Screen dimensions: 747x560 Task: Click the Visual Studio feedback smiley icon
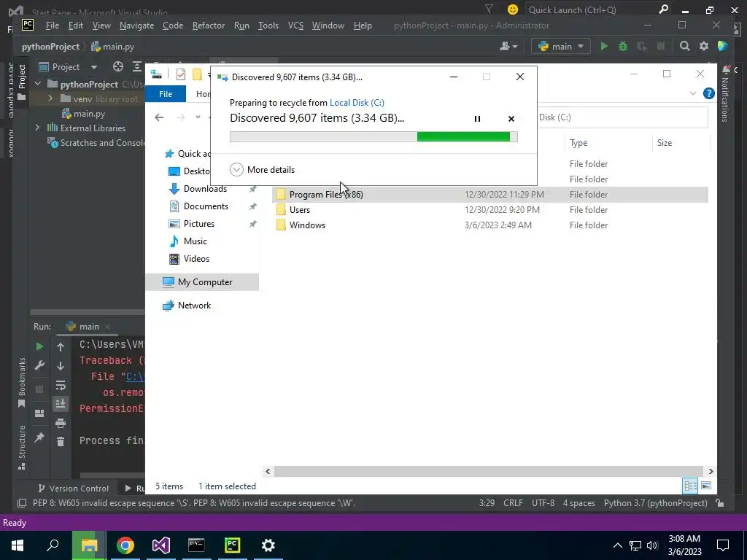click(x=513, y=9)
